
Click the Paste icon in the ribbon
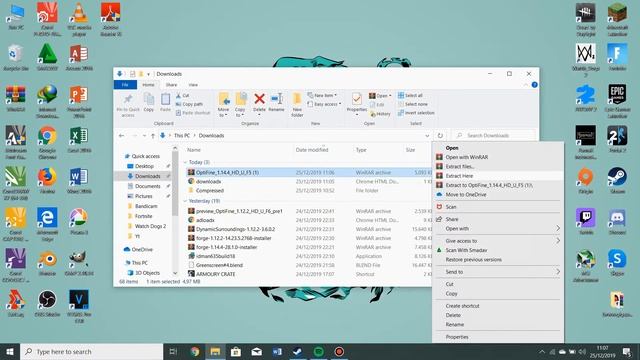165,99
